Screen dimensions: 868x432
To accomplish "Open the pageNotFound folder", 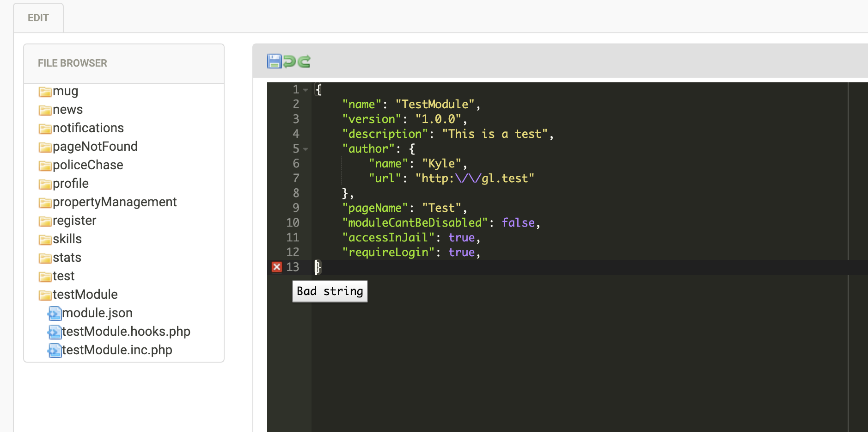I will point(95,147).
